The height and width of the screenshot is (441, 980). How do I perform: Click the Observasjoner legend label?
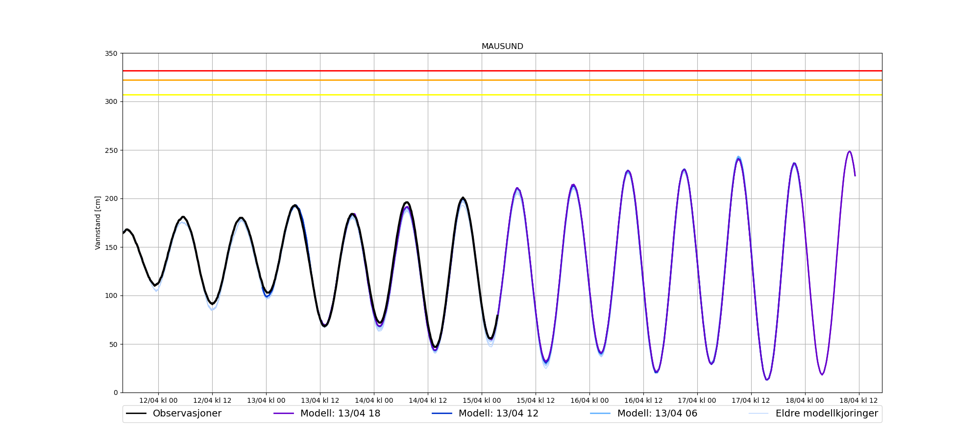(x=187, y=414)
